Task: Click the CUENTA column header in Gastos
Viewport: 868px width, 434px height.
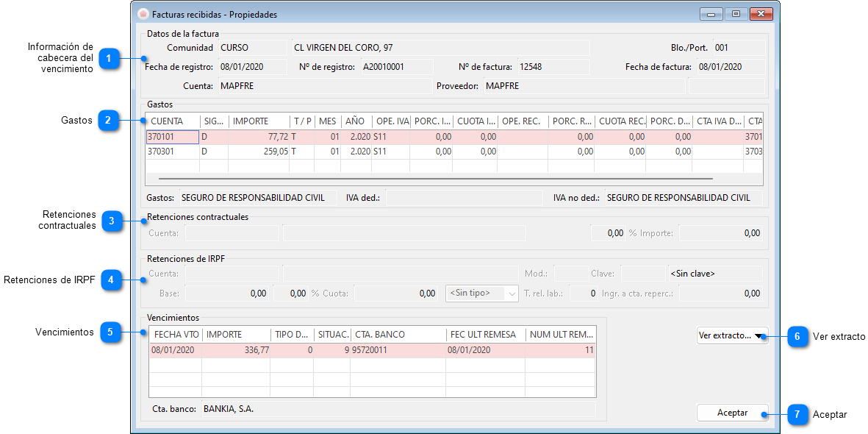Action: coord(173,121)
